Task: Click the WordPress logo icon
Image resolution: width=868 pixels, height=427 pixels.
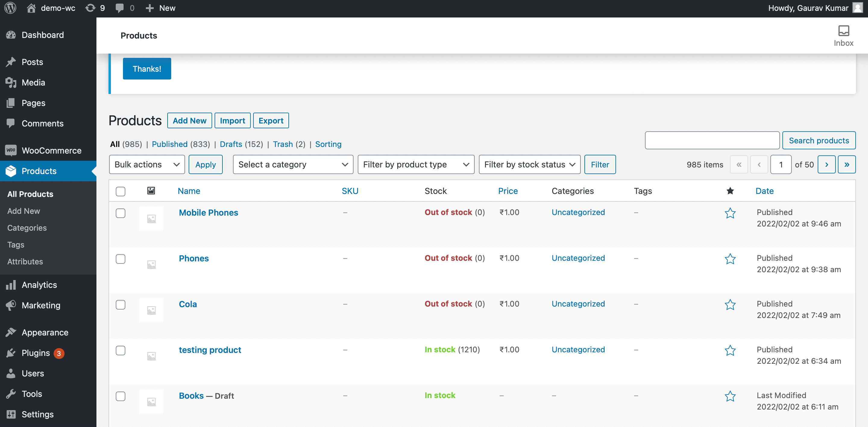Action: click(11, 8)
